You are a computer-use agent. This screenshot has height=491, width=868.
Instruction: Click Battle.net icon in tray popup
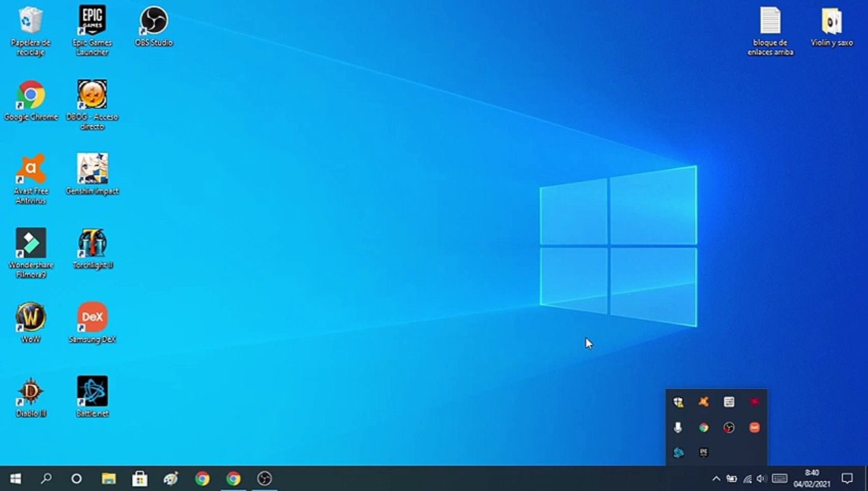coord(678,452)
